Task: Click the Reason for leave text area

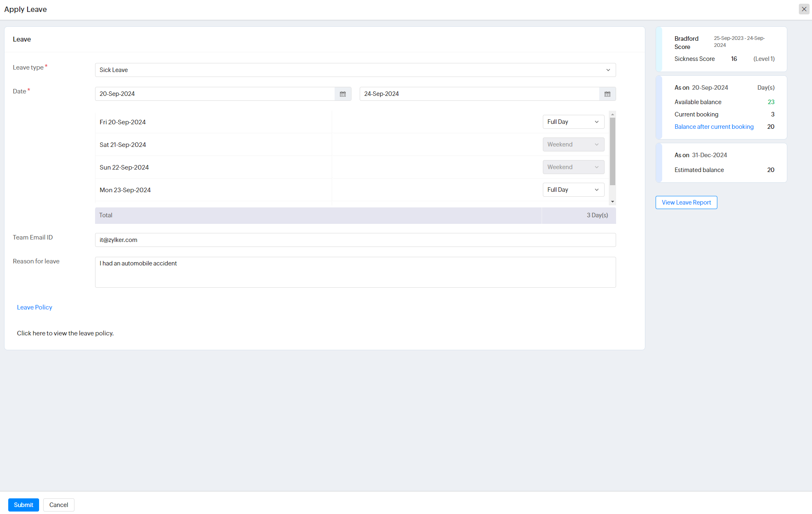Action: (355, 272)
